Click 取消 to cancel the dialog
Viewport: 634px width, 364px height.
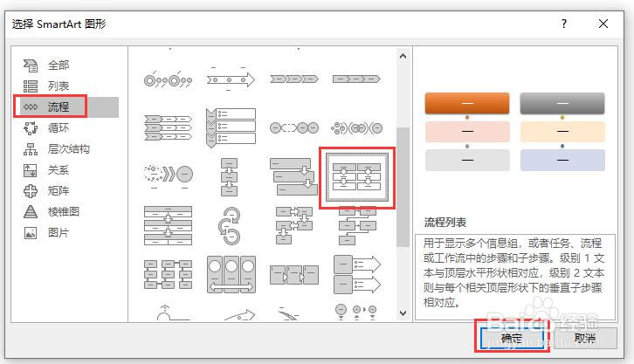(585, 338)
